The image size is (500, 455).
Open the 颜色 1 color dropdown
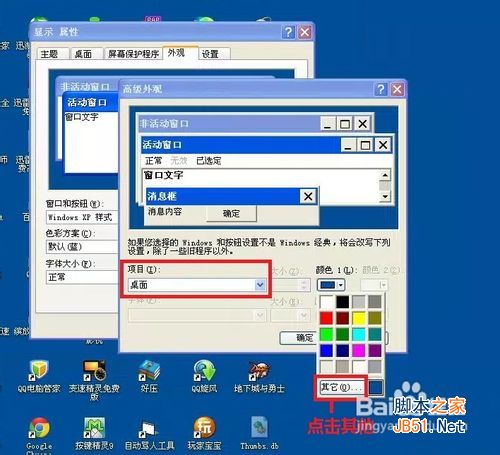(331, 285)
